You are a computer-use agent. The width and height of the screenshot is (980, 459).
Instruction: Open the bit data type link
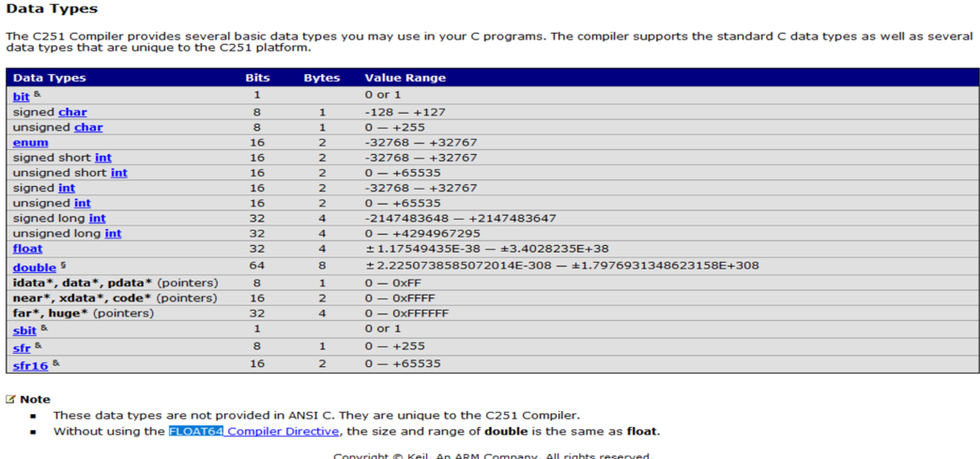(22, 97)
